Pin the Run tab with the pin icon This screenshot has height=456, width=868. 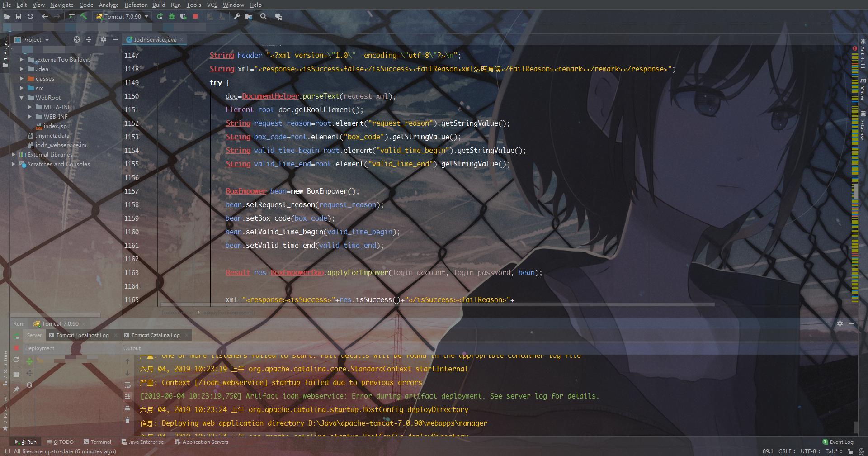16,389
